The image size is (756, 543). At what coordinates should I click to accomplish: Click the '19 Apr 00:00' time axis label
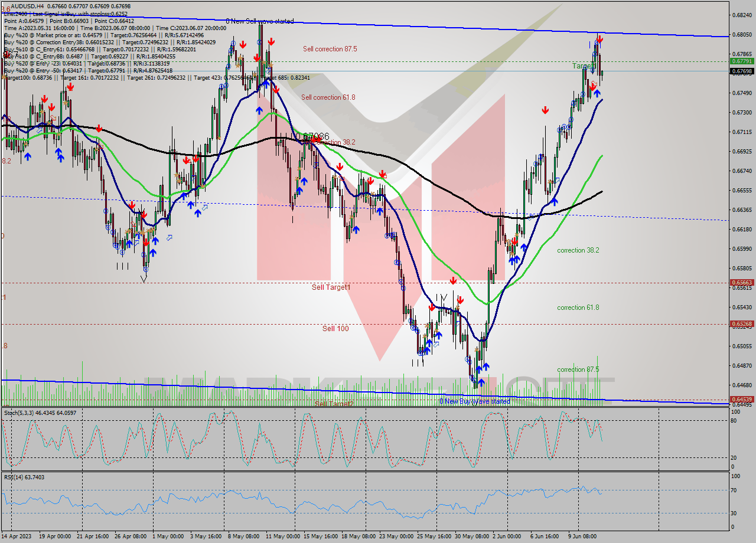(54, 537)
